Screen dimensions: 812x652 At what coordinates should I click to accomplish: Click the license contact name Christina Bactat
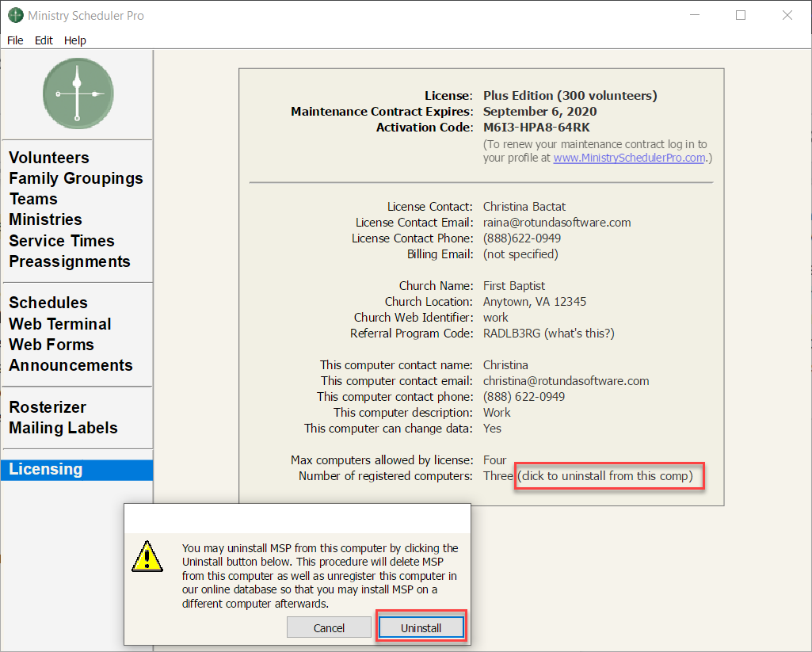524,207
